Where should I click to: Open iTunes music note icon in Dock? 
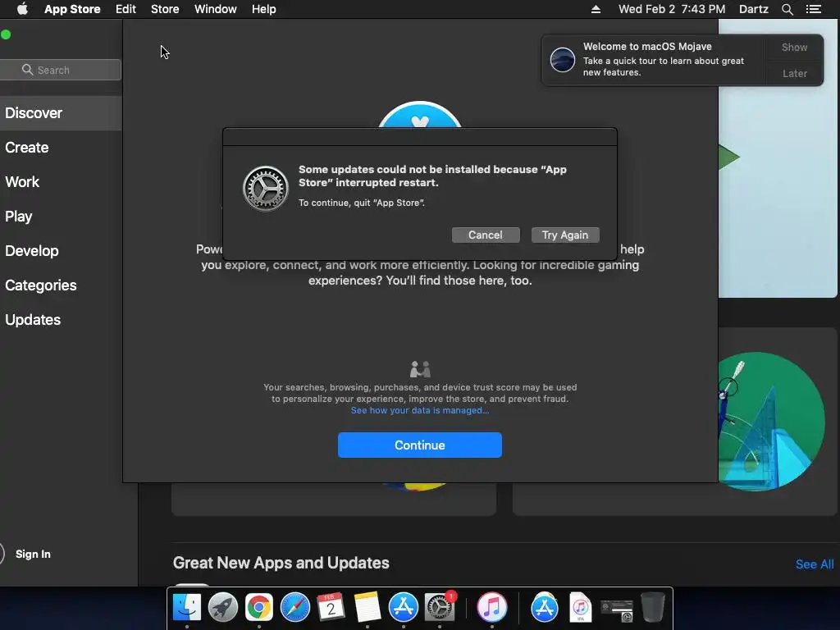[x=492, y=608]
